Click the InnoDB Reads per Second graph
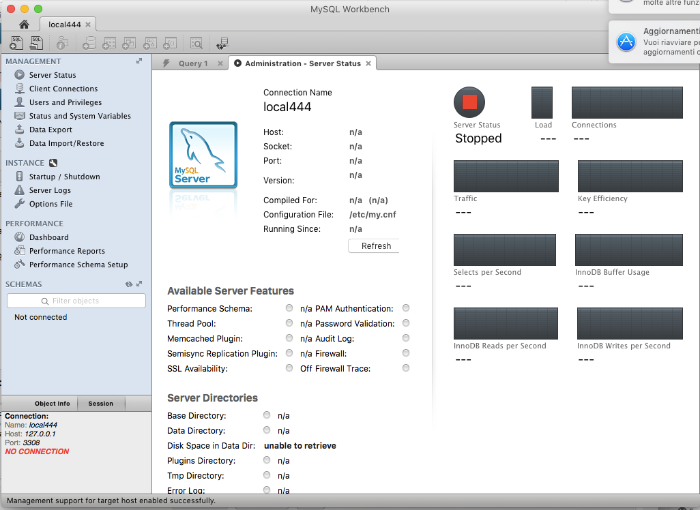700x510 pixels. coord(506,323)
